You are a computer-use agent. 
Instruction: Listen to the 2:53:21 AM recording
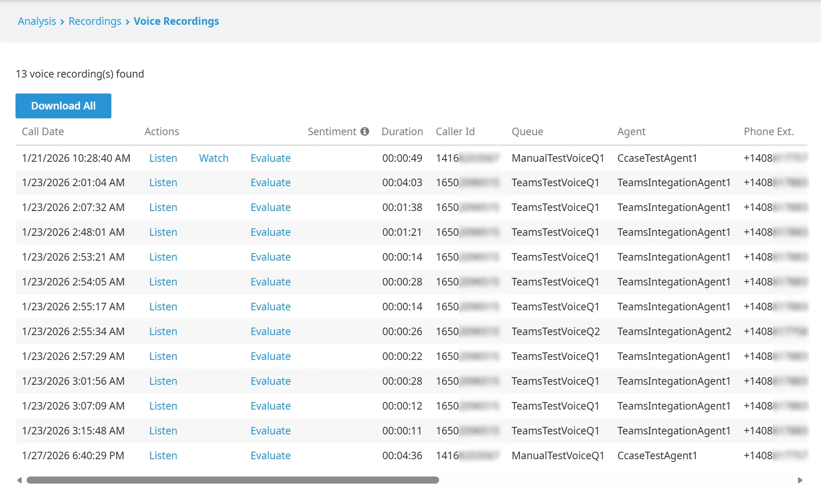163,257
